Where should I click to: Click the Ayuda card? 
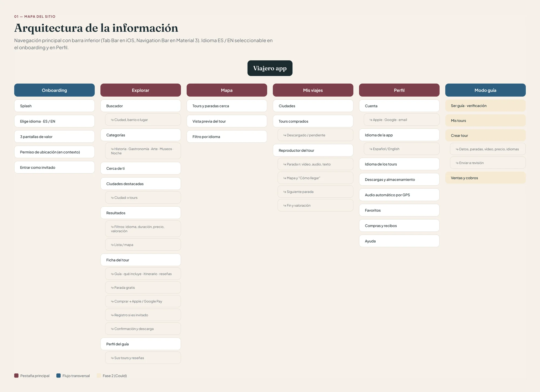[x=399, y=241]
